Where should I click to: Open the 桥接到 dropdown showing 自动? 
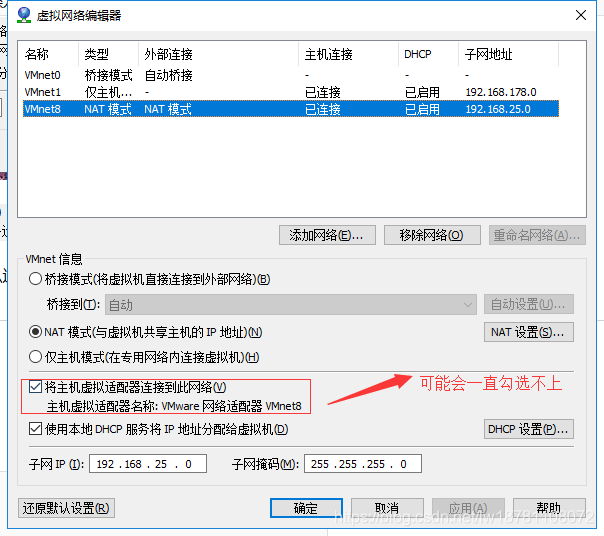tap(291, 305)
